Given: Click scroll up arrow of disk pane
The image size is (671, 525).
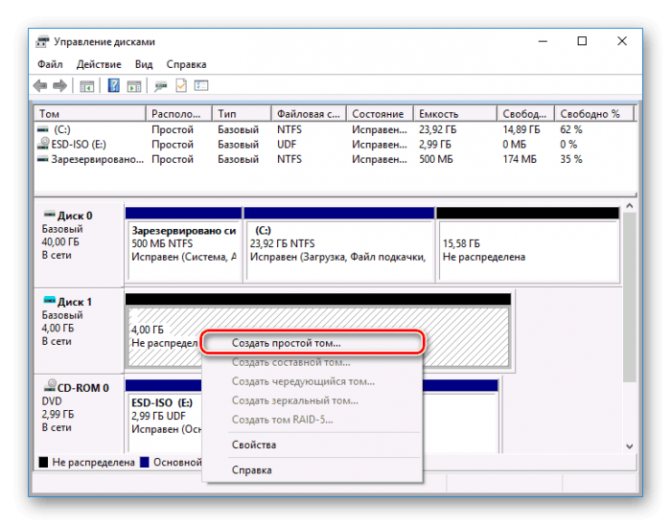Looking at the screenshot, I should [x=629, y=206].
